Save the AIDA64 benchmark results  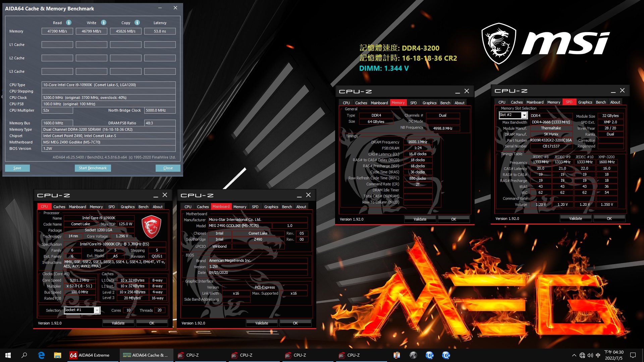coord(17,168)
